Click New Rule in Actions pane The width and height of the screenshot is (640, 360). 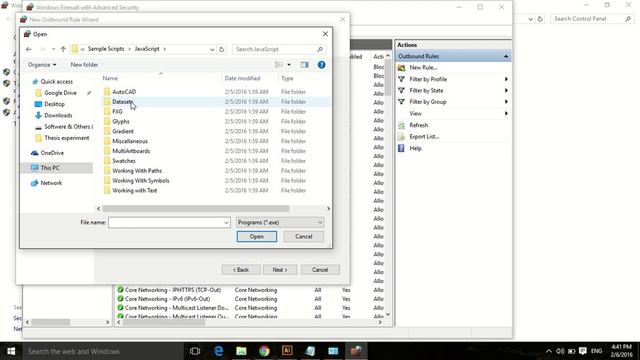coord(423,67)
